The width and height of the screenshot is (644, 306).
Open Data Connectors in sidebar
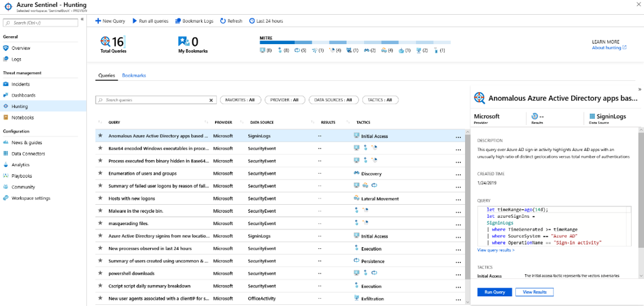point(28,154)
